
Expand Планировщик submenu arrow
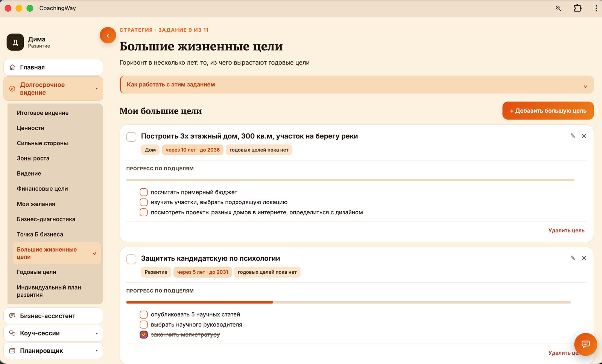tap(97, 350)
